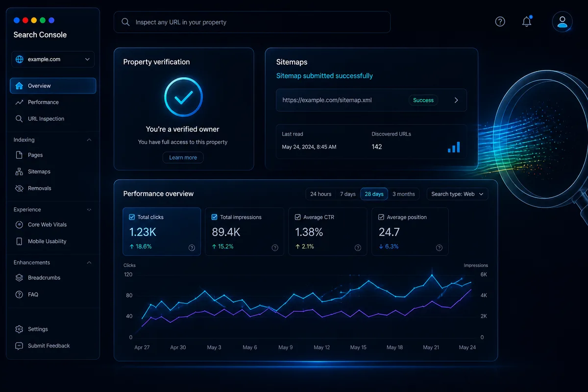Click the help icon on Total clicks card

[192, 247]
